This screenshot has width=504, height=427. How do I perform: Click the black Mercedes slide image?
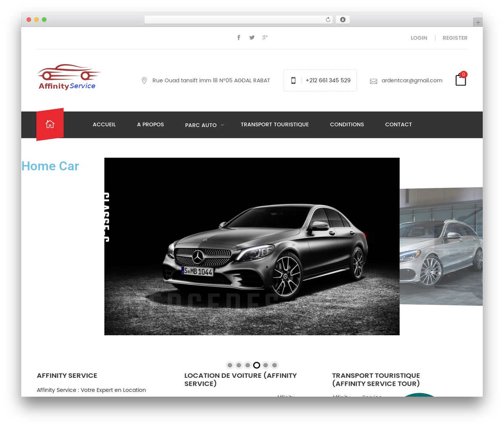click(x=252, y=247)
